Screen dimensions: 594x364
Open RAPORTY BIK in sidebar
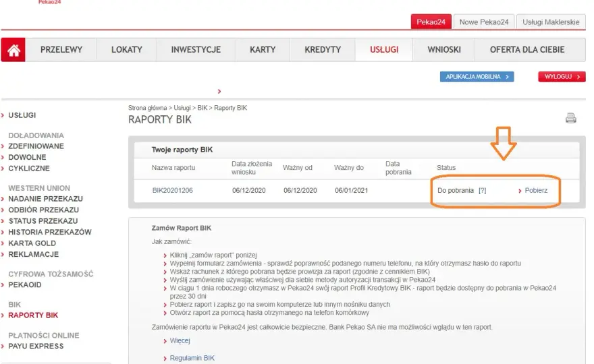33,315
